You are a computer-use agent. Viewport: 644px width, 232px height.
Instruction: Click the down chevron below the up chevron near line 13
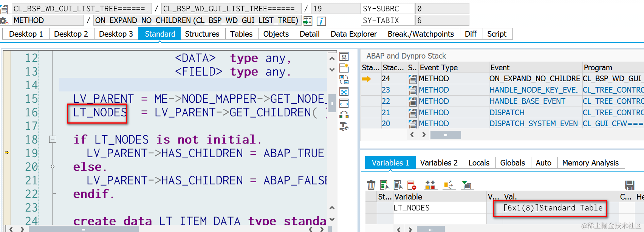point(332,70)
